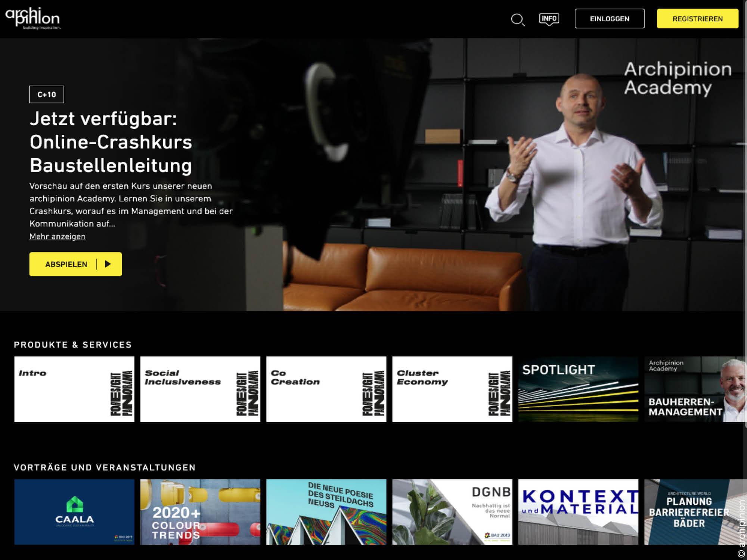
Task: Click the VORTRÄGE UND VERANSTALTUNGEN heading
Action: pyautogui.click(x=105, y=467)
